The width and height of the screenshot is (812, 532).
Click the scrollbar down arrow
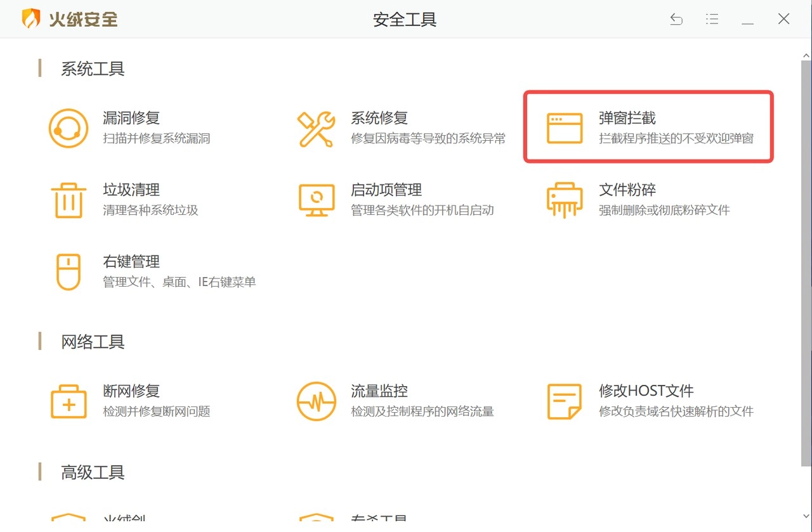pyautogui.click(x=806, y=516)
